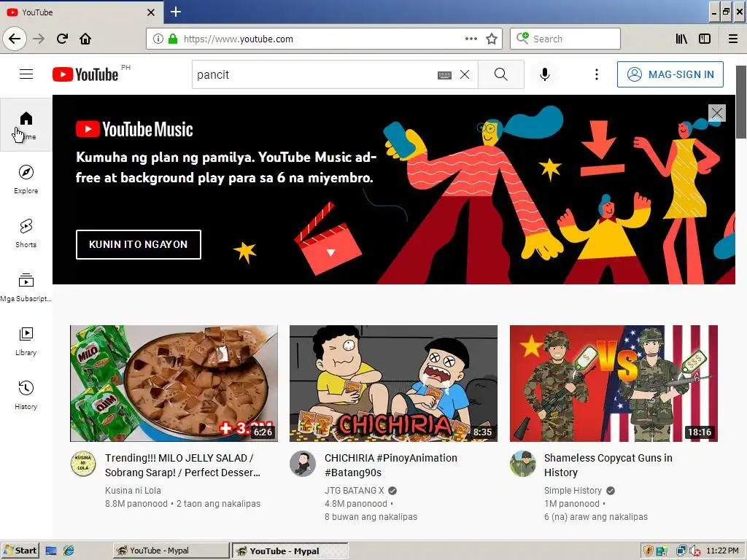This screenshot has width=747, height=560.
Task: Click the magnifier search button
Action: click(x=500, y=74)
